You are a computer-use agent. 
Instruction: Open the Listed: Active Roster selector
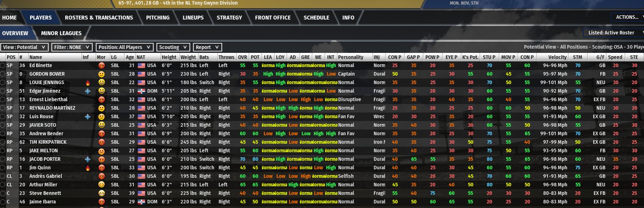(614, 33)
